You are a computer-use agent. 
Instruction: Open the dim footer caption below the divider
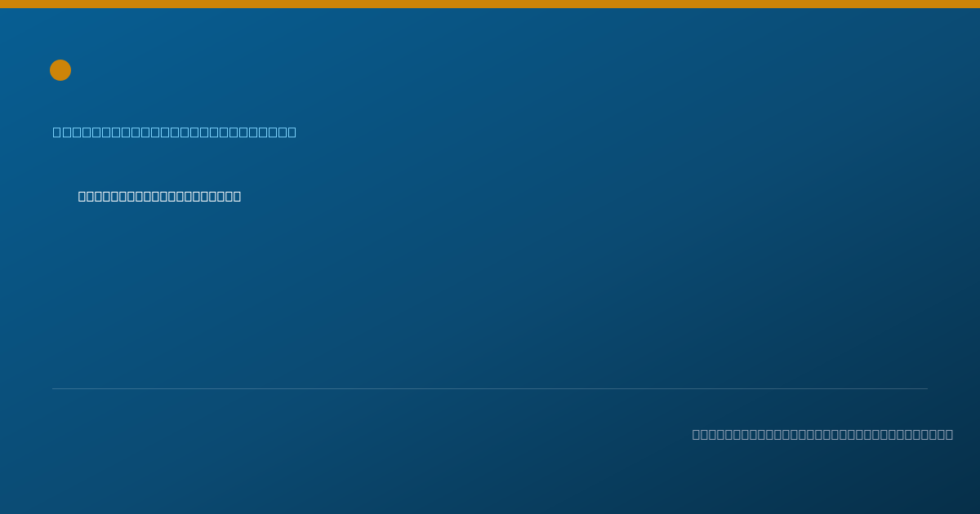822,434
